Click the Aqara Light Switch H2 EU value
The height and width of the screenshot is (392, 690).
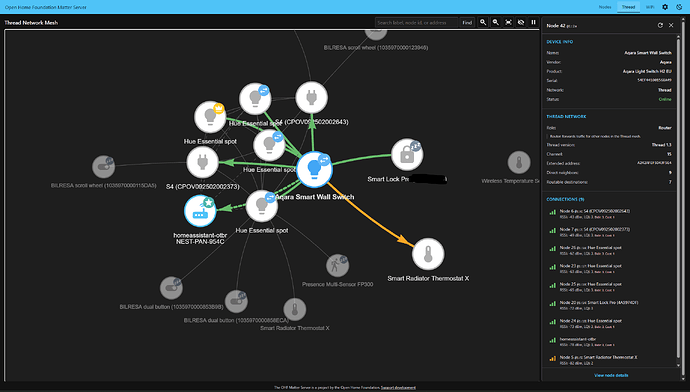(647, 71)
